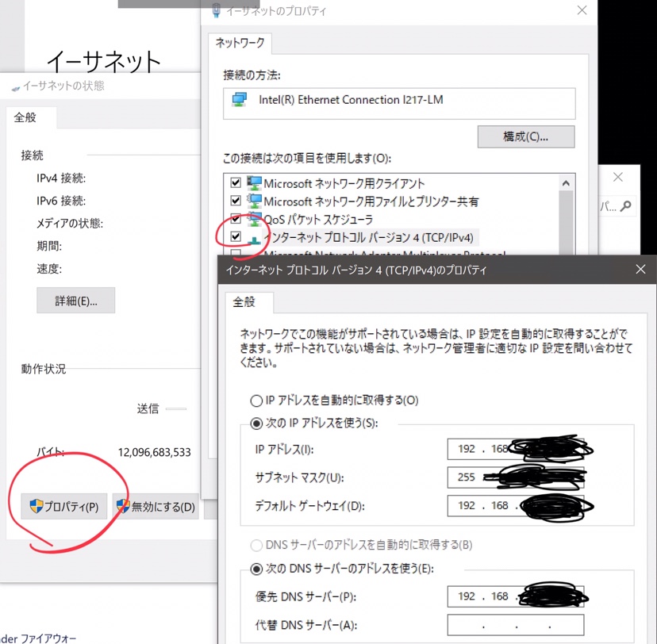Select 次の IP アドレスを使う radio button
657x644 pixels.
tap(256, 424)
